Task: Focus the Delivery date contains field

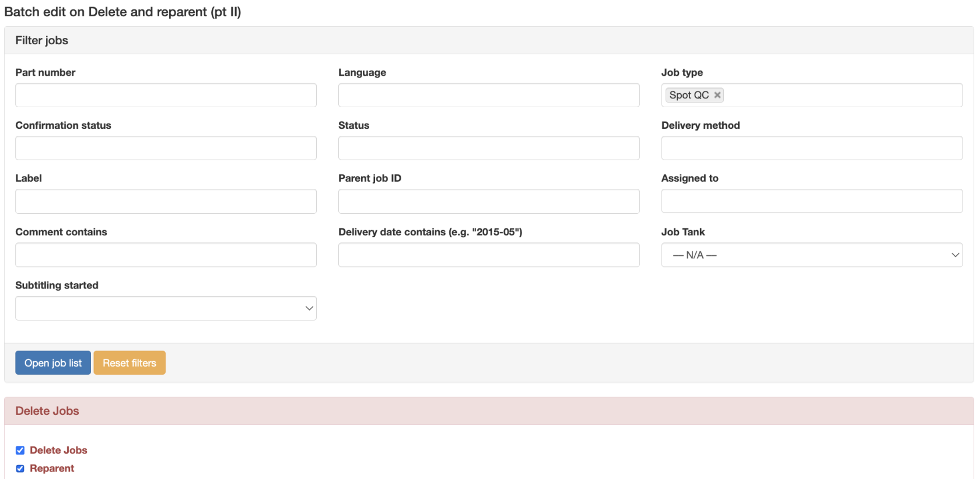Action: point(489,255)
